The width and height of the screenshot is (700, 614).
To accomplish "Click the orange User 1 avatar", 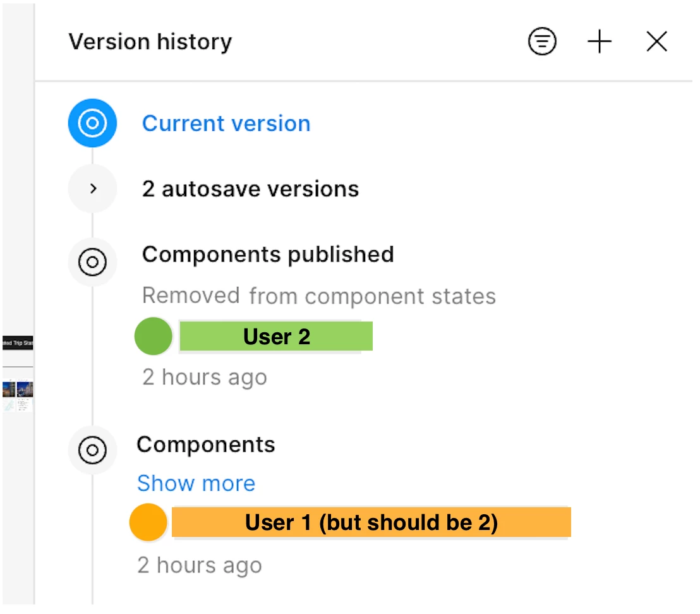I will point(148,523).
